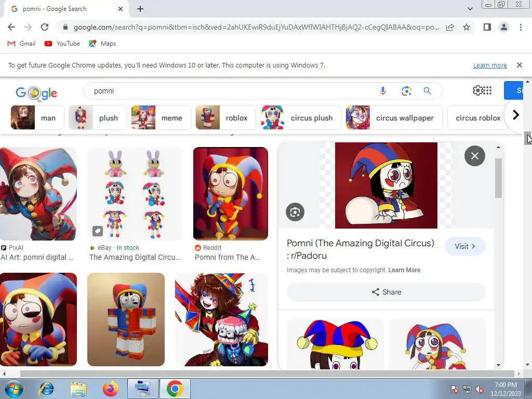Image resolution: width=532 pixels, height=399 pixels.
Task: Launch Internet Explorer from taskbar
Action: [46, 389]
